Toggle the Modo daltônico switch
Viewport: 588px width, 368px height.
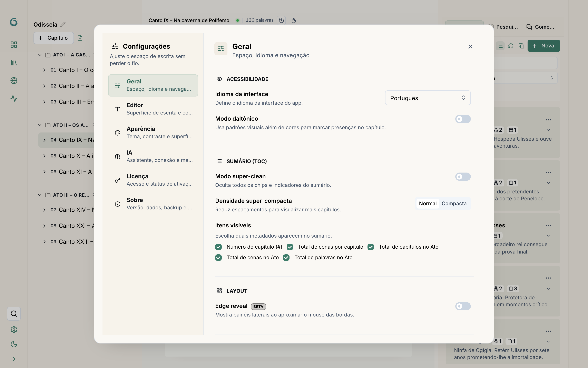click(x=463, y=119)
